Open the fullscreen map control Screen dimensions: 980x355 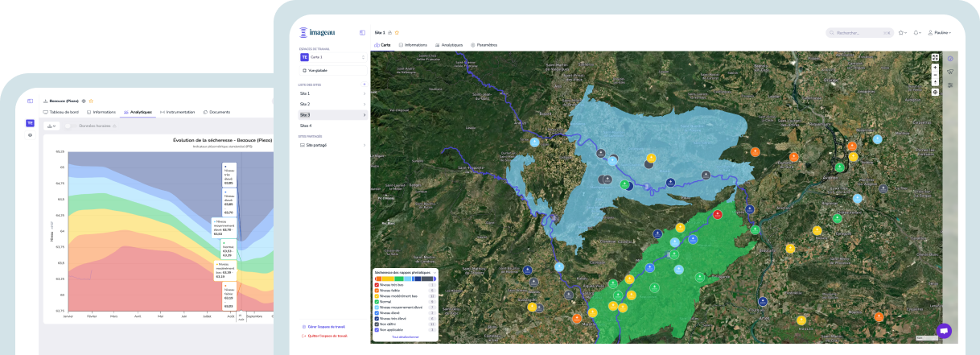click(935, 57)
